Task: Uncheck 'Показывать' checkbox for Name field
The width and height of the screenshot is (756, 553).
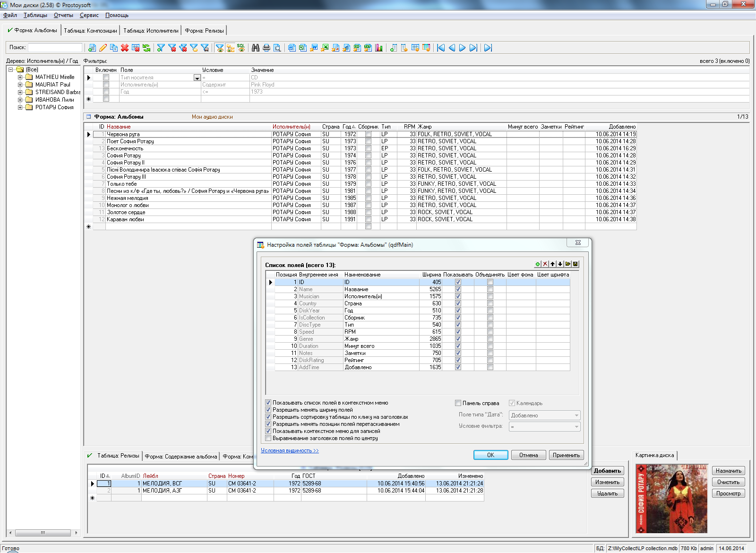Action: [x=458, y=289]
